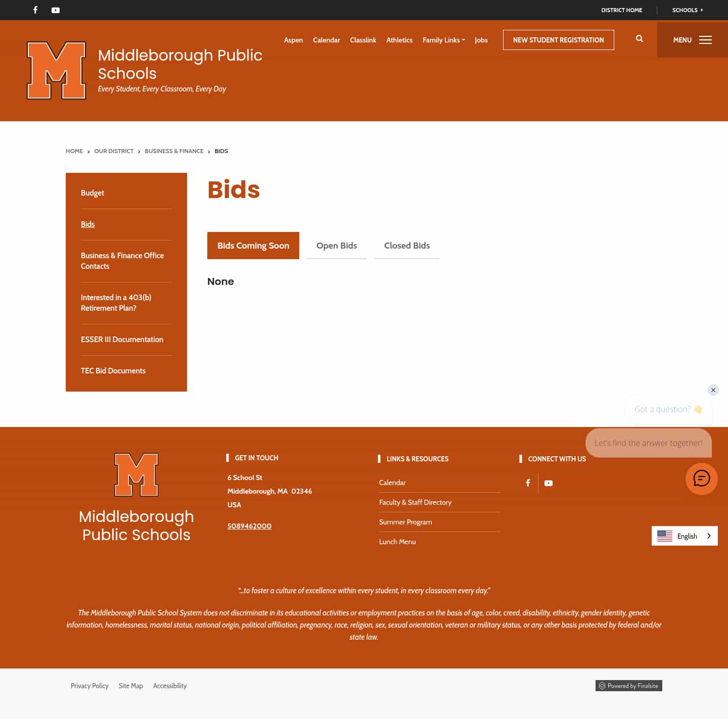Open the chat assistant bubble icon
Screen dimensions: 728x719
click(701, 479)
